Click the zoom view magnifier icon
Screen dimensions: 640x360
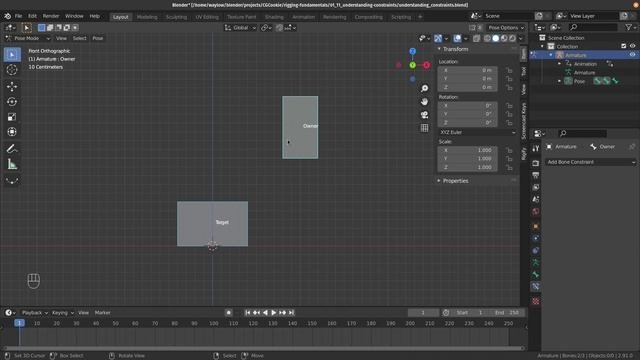(x=424, y=88)
